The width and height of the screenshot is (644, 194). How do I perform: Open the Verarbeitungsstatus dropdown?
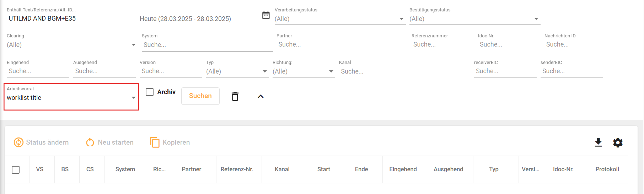[339, 19]
